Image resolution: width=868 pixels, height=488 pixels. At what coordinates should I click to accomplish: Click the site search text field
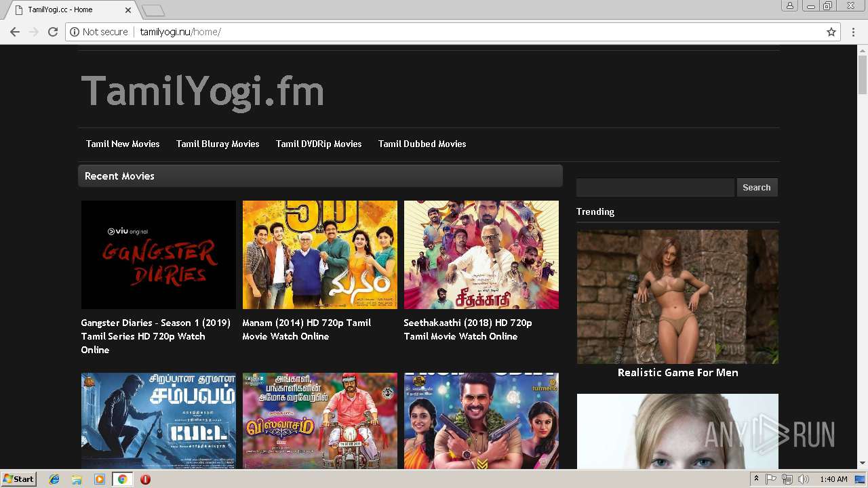click(x=655, y=188)
